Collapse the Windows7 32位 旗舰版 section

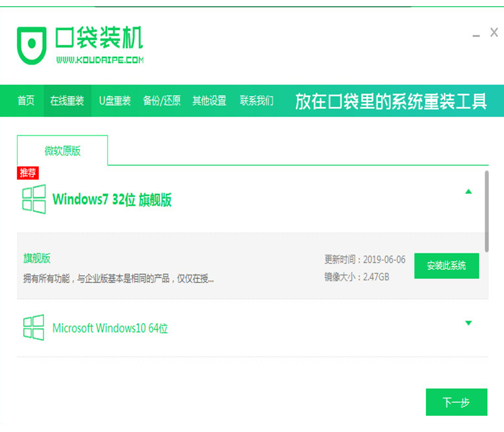click(468, 192)
